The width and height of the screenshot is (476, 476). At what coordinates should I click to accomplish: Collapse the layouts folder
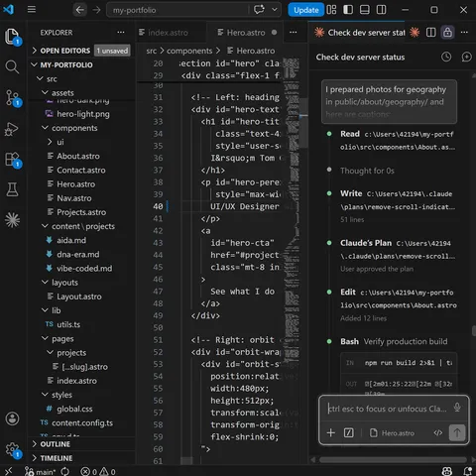coord(82,283)
